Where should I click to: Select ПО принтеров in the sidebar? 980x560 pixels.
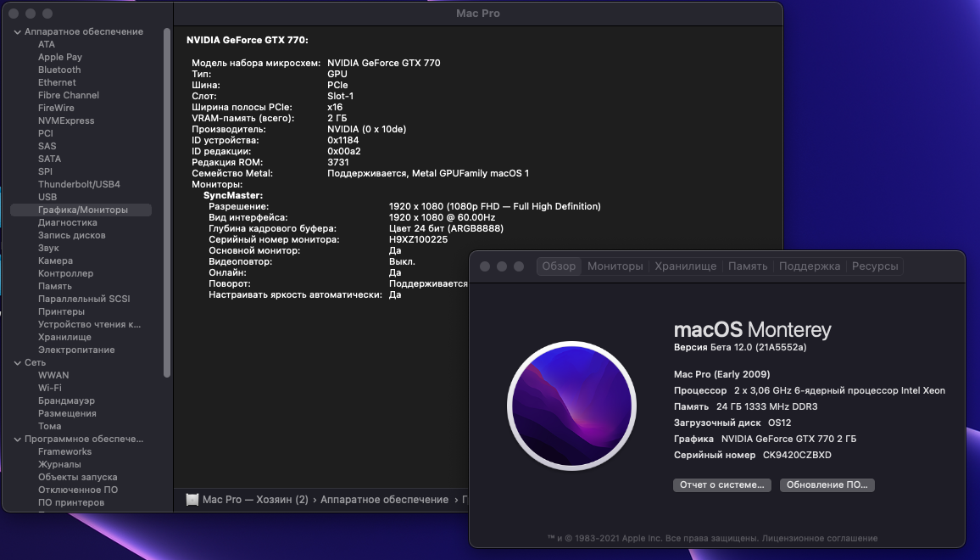[70, 502]
